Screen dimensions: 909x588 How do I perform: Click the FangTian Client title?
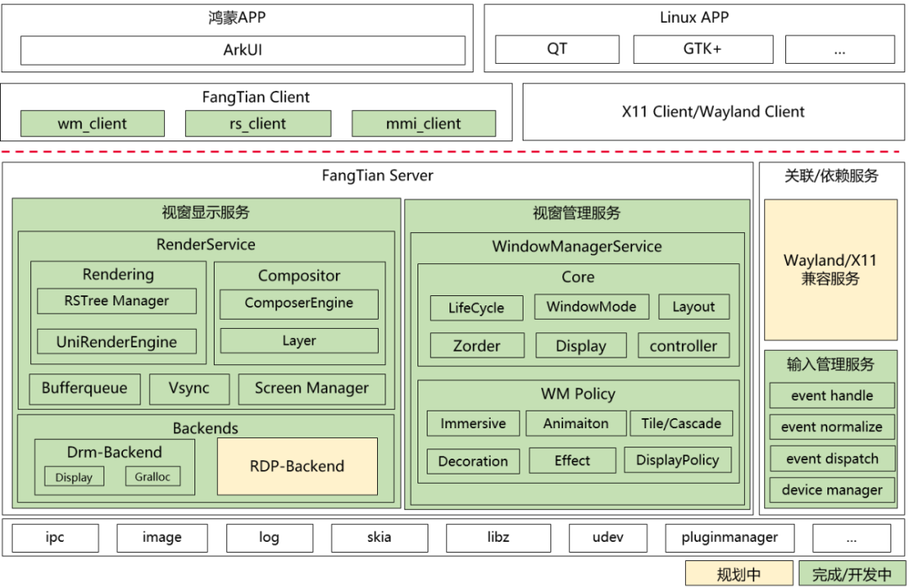256,97
